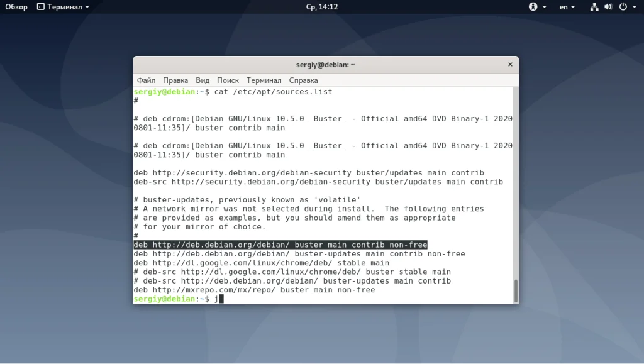Open the 'Справка' menu
The image size is (644, 364).
click(303, 80)
